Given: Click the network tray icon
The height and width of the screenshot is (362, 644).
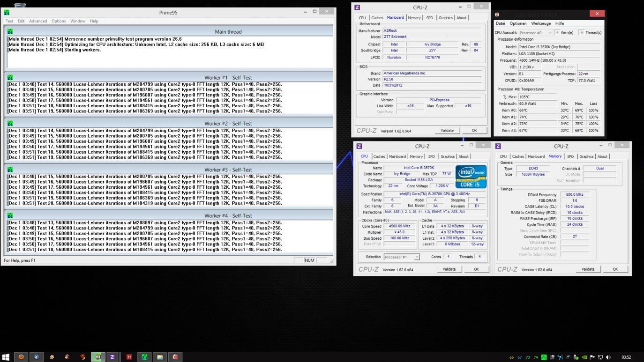Looking at the screenshot, I should [x=600, y=357].
